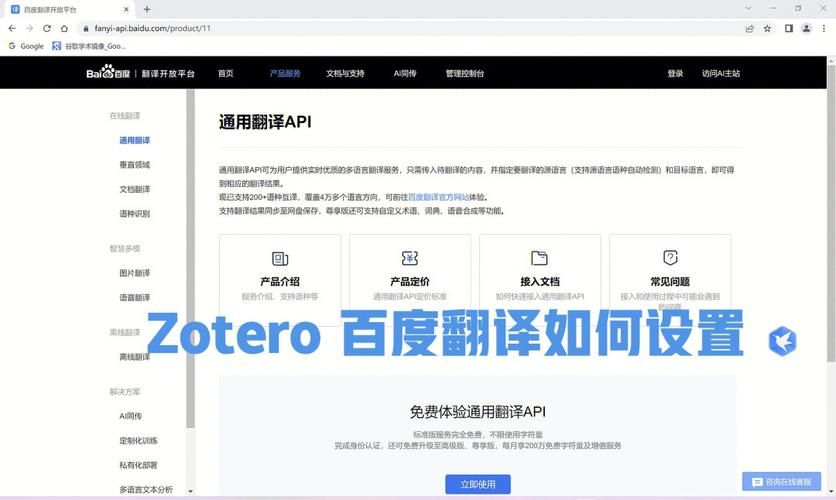836x500 pixels.
Task: Switch to 文档与支持 in top navigation
Action: (x=345, y=73)
